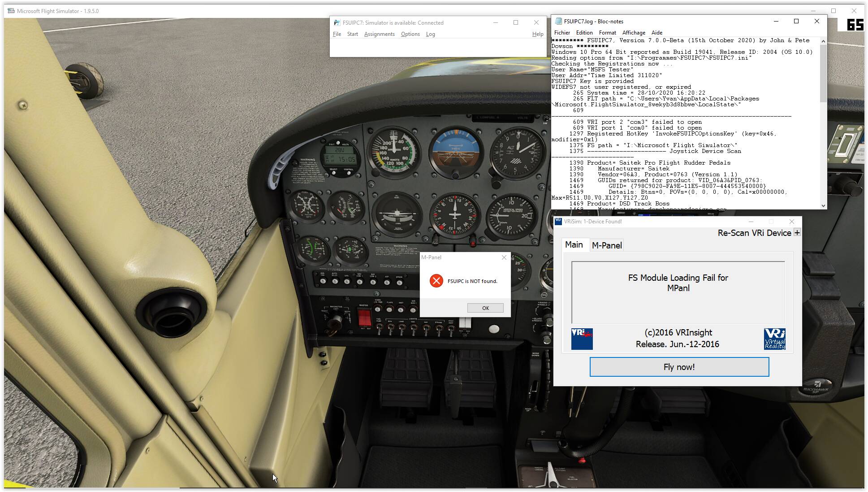
Task: Open Aide menu in Bloc-notes
Action: [656, 33]
